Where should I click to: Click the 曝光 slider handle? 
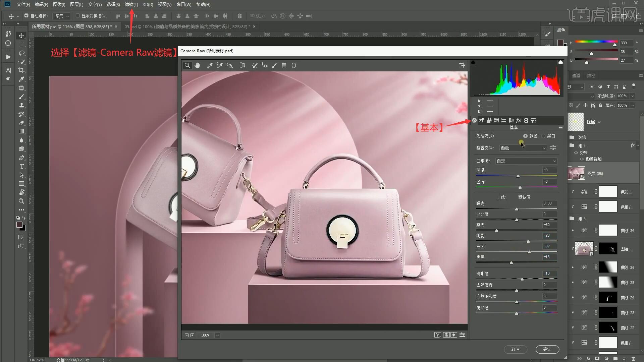(517, 209)
